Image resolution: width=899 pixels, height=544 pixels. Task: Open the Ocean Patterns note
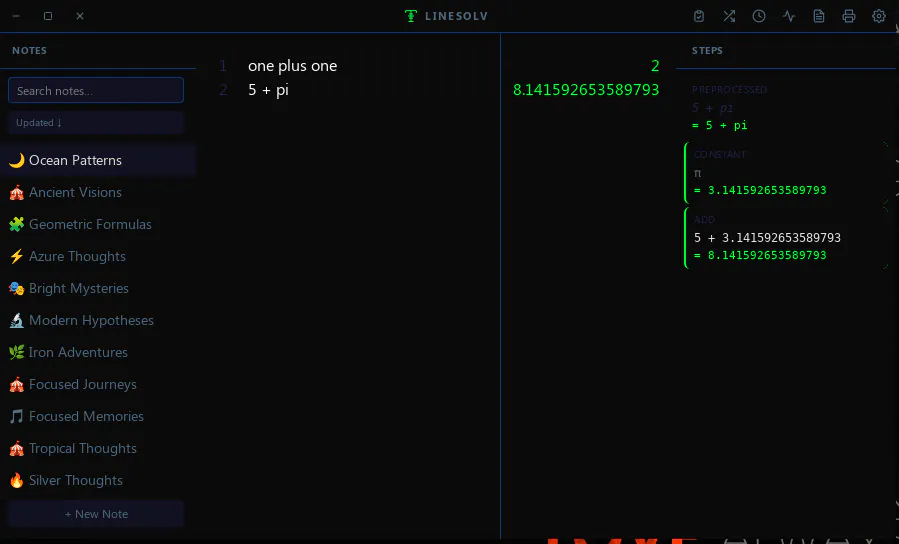coord(98,161)
